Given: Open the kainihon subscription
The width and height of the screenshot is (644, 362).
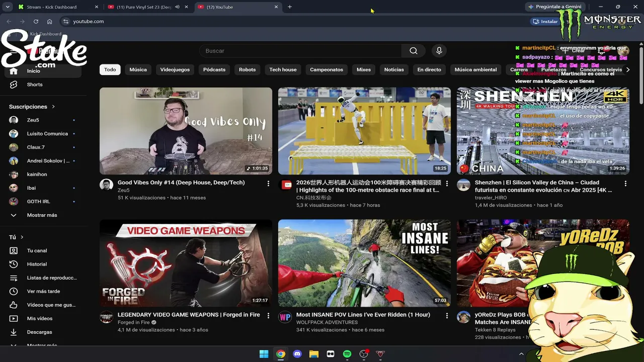Looking at the screenshot, I should (43, 174).
